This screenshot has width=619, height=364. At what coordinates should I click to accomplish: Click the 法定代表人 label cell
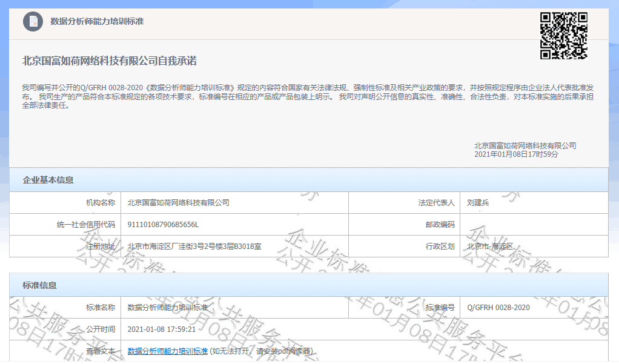point(404,202)
